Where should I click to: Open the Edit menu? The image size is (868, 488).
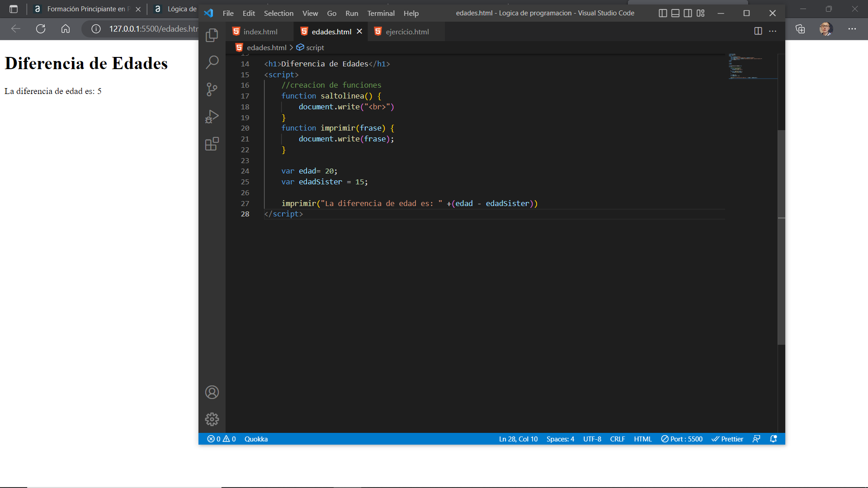[x=249, y=13]
